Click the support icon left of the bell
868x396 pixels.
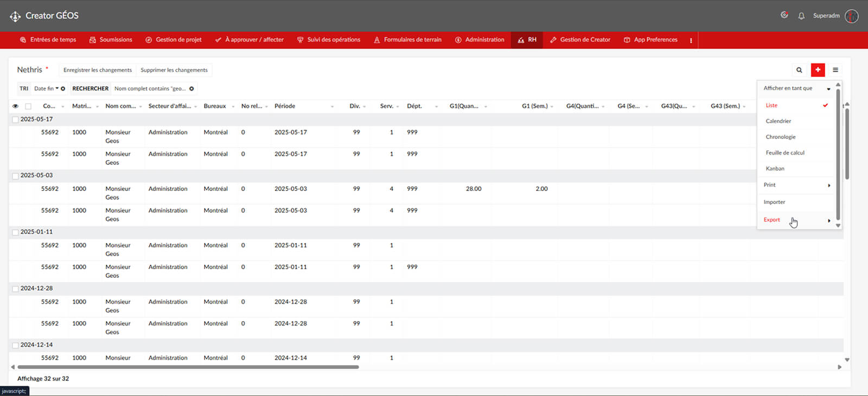click(x=784, y=15)
